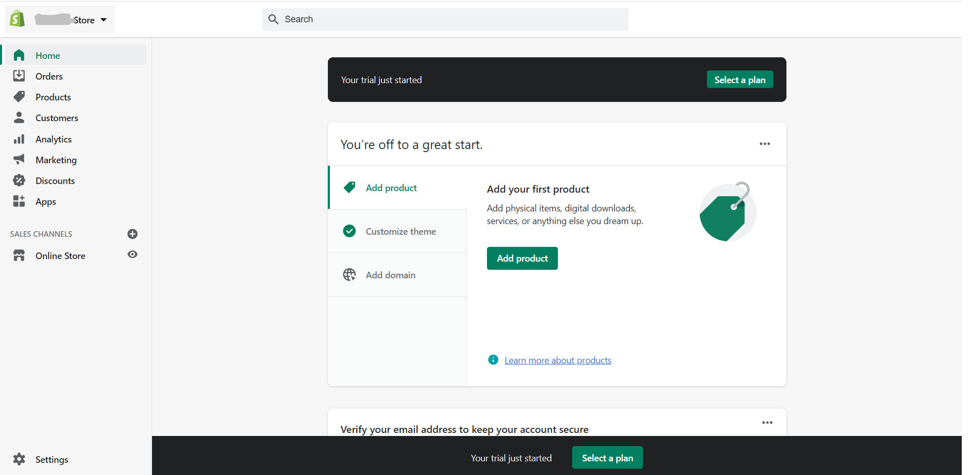Open the Marketing megaphone icon
This screenshot has height=475, width=980.
(x=19, y=159)
